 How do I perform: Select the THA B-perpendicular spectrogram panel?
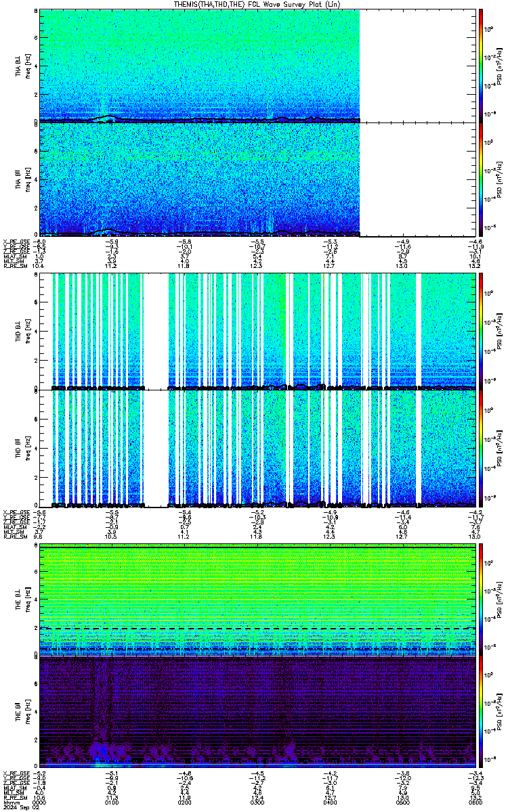point(257,66)
